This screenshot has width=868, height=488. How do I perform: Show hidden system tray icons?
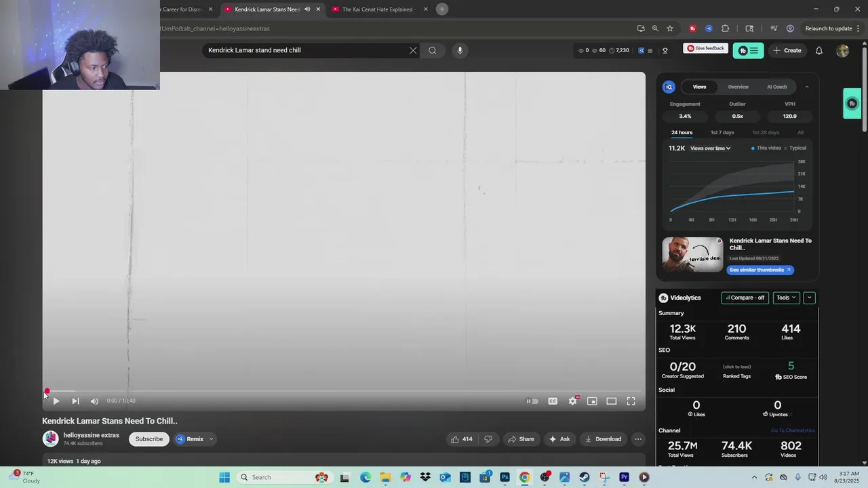[x=754, y=477]
